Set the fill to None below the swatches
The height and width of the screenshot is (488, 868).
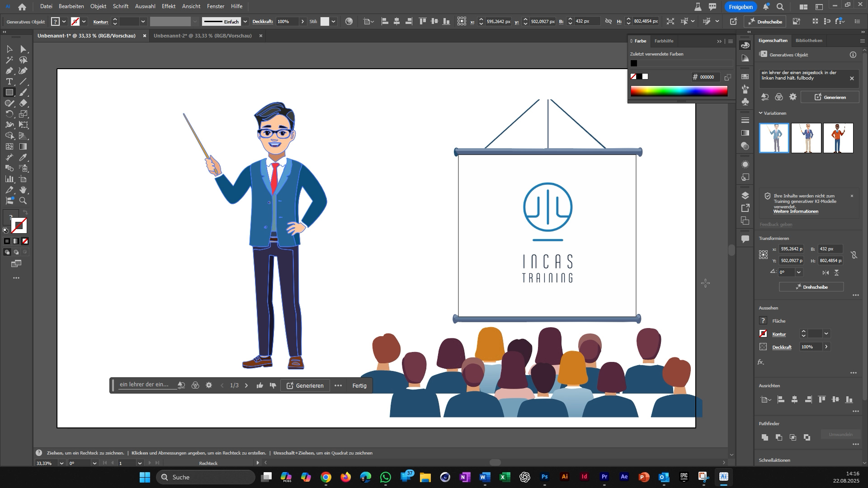click(x=25, y=241)
